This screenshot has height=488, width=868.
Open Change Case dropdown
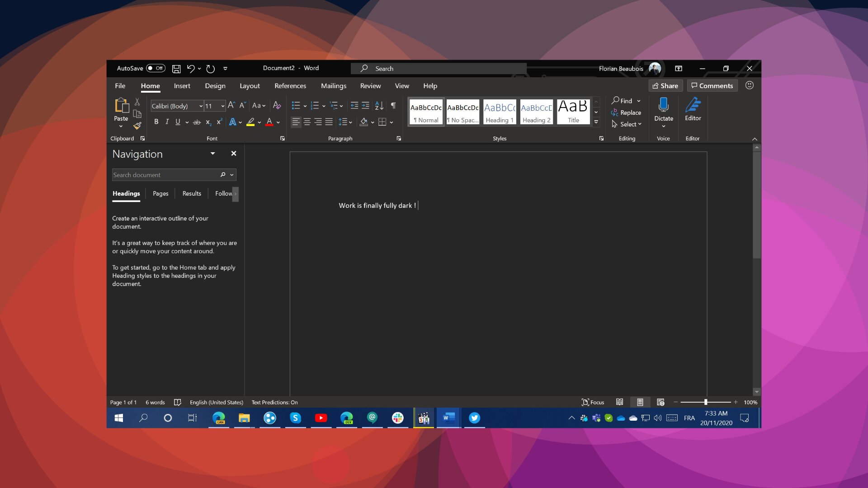[x=259, y=105]
